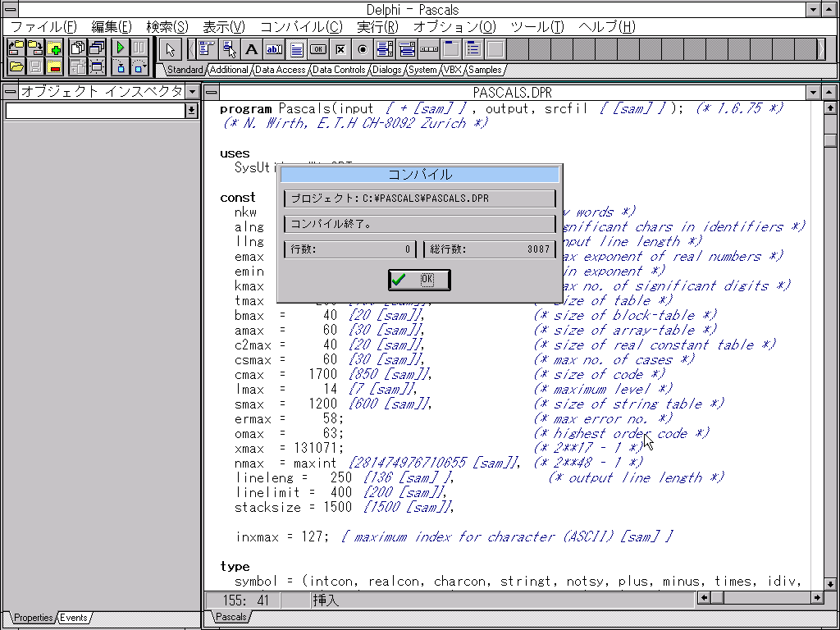Click the Remove File from Project icon

53,67
